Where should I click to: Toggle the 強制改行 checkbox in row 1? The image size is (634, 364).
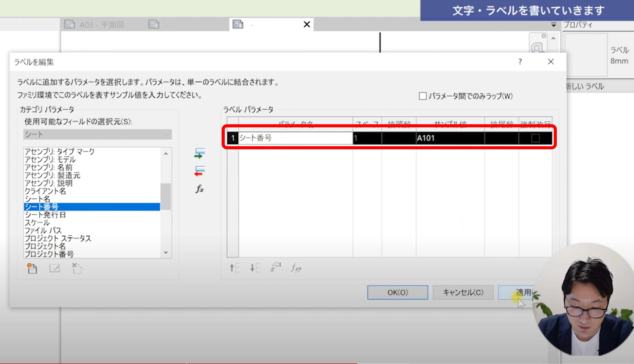coord(535,138)
